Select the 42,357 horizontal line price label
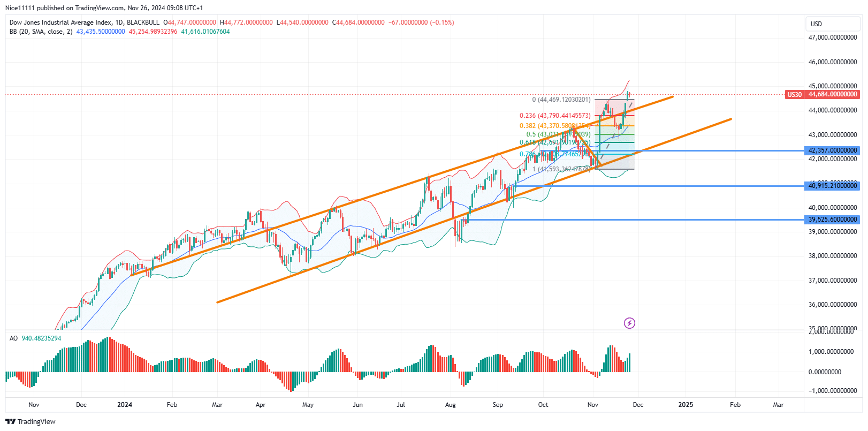Viewport: 868px width, 431px height. pos(833,150)
